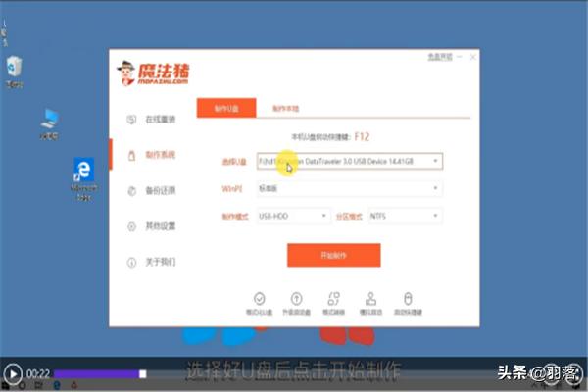Viewport: 588px width, 392px height.
Task: Click the format conversion icon
Action: click(x=333, y=300)
